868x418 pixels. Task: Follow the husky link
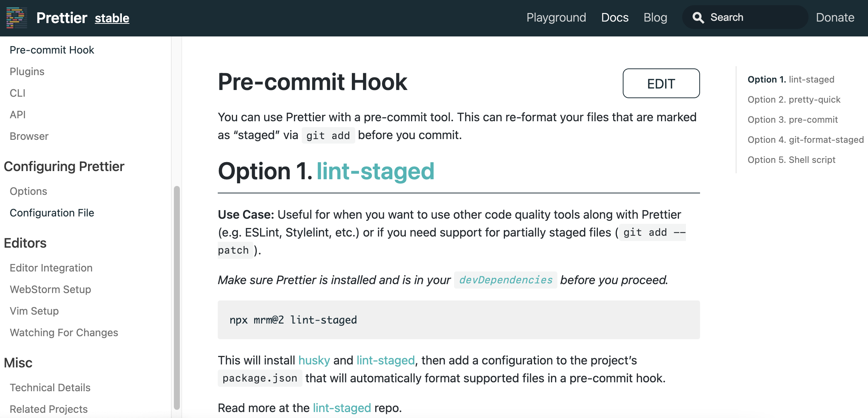point(314,360)
